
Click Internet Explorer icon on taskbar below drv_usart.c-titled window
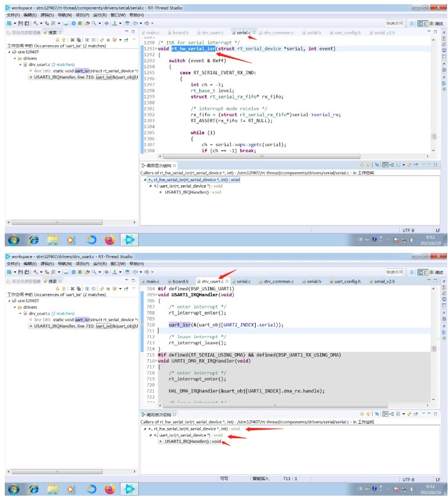point(34,489)
